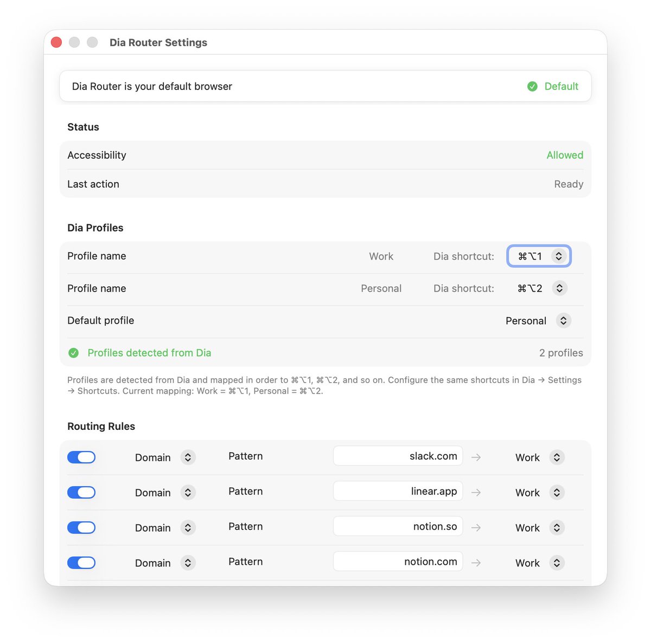Click the green Default status label
The height and width of the screenshot is (644, 651).
tap(561, 86)
